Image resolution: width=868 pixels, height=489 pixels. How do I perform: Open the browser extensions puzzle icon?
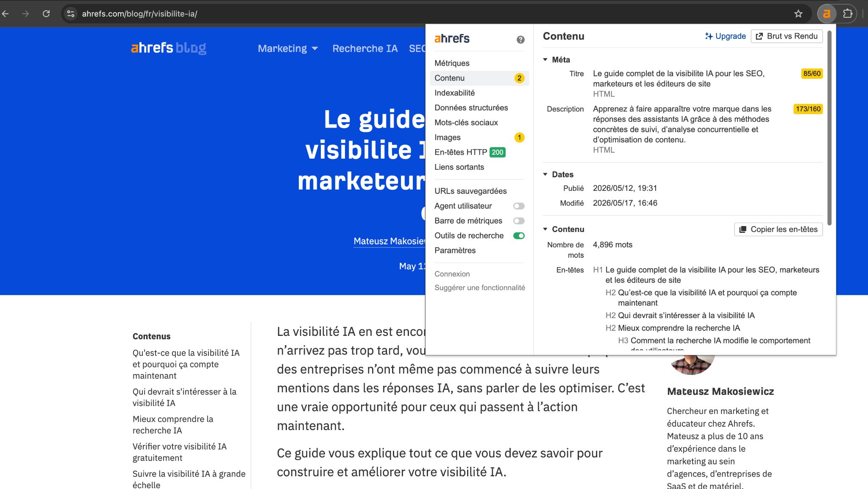click(848, 14)
